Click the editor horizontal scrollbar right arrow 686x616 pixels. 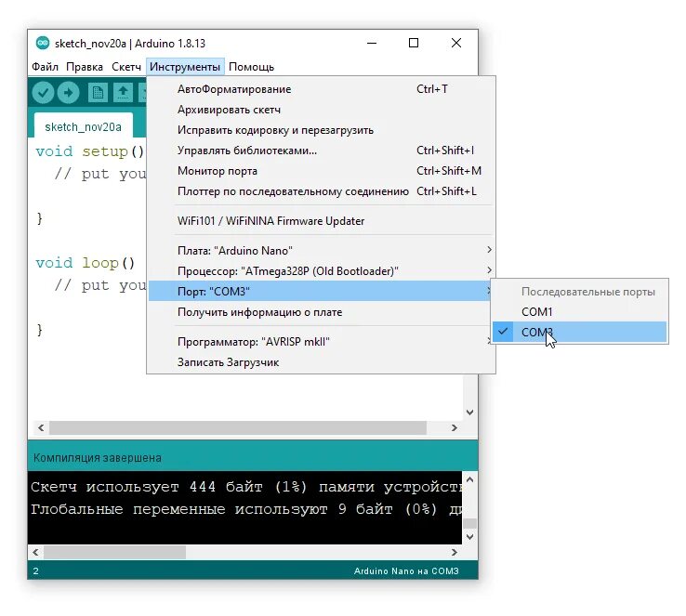[x=455, y=427]
